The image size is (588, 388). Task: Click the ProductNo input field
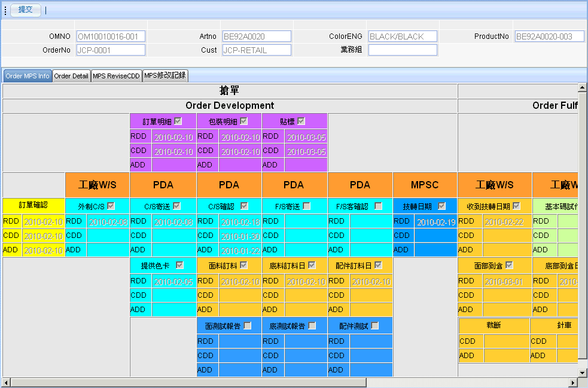coord(549,36)
